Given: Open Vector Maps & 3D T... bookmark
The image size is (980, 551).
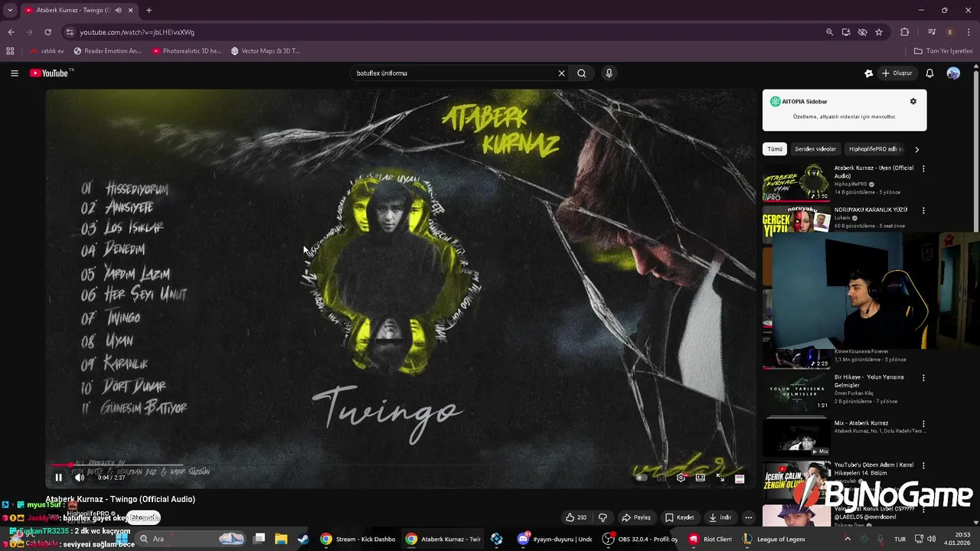Looking at the screenshot, I should point(265,51).
